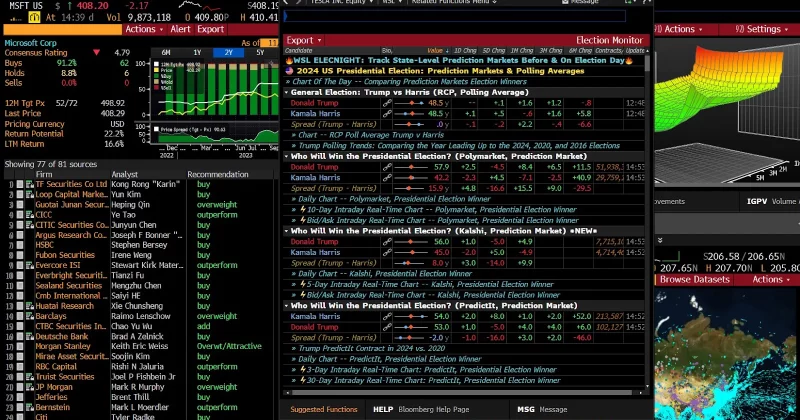800x420 pixels.
Task: Select the 2Y chart range tab
Action: pos(228,53)
